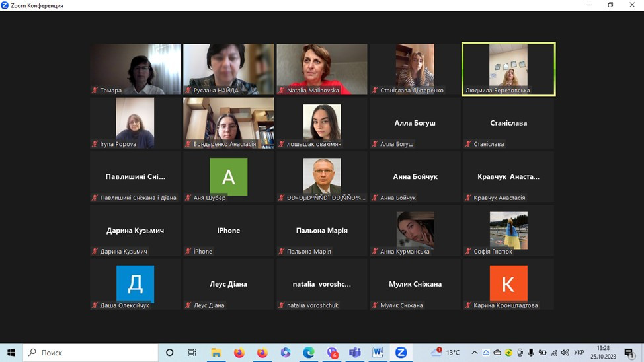Click the large name Мулик Сніжана
Image resolution: width=644 pixels, height=362 pixels.
415,284
